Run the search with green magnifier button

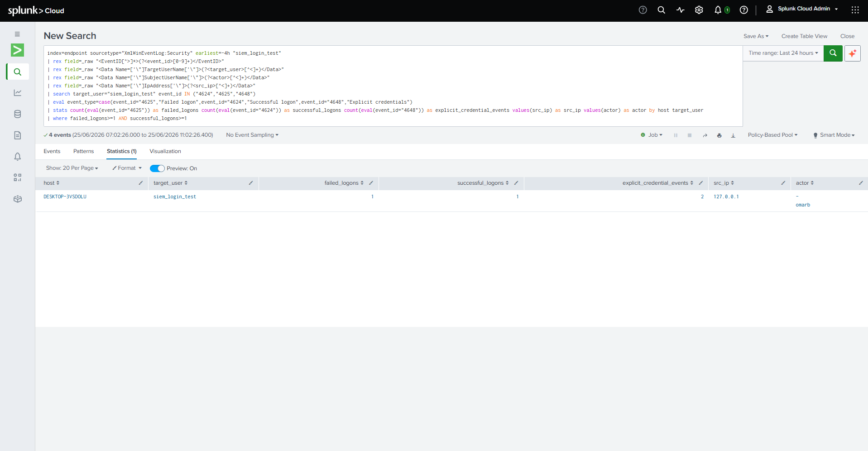(833, 53)
